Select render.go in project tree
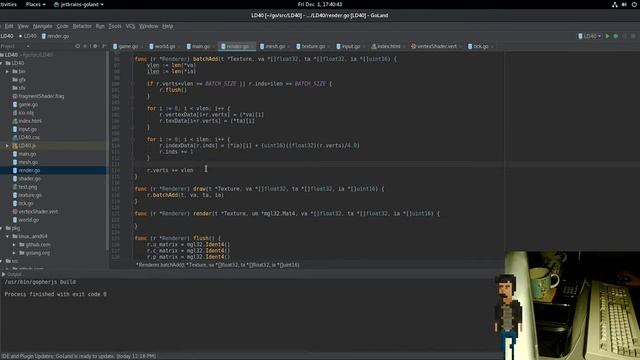The width and height of the screenshot is (640, 360). click(x=26, y=170)
